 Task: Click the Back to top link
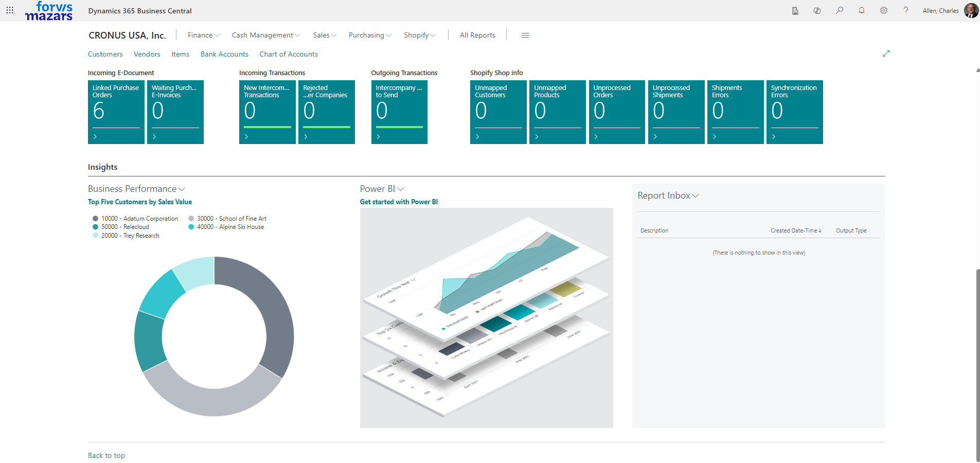coord(106,455)
